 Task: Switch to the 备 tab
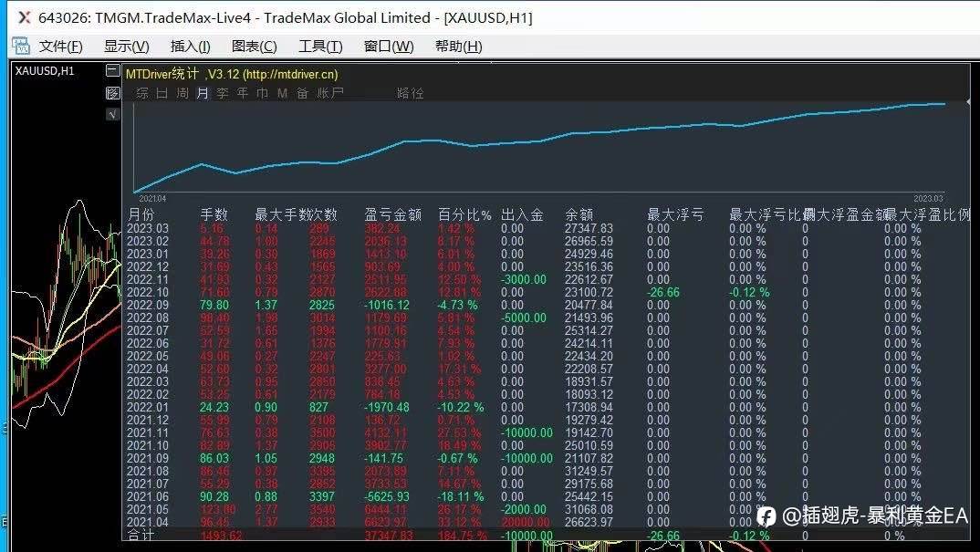pos(303,93)
